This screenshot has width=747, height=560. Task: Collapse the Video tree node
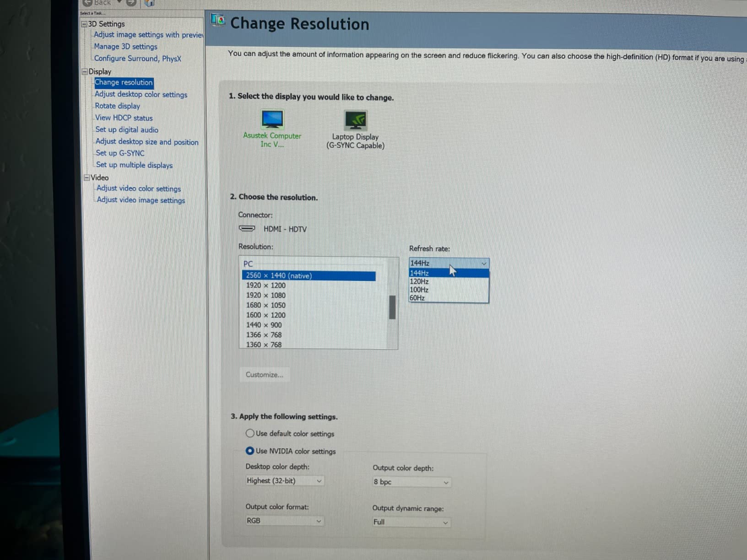[87, 178]
